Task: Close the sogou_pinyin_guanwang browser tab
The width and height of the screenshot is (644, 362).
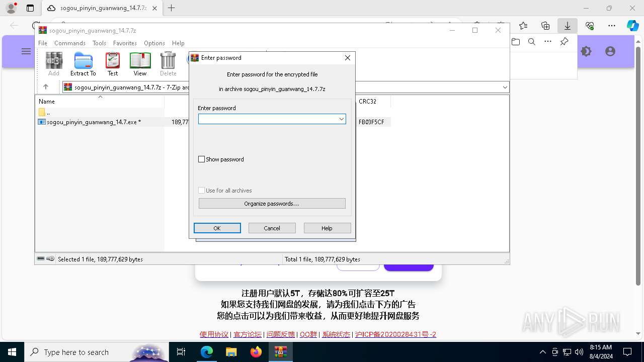Action: [x=154, y=8]
